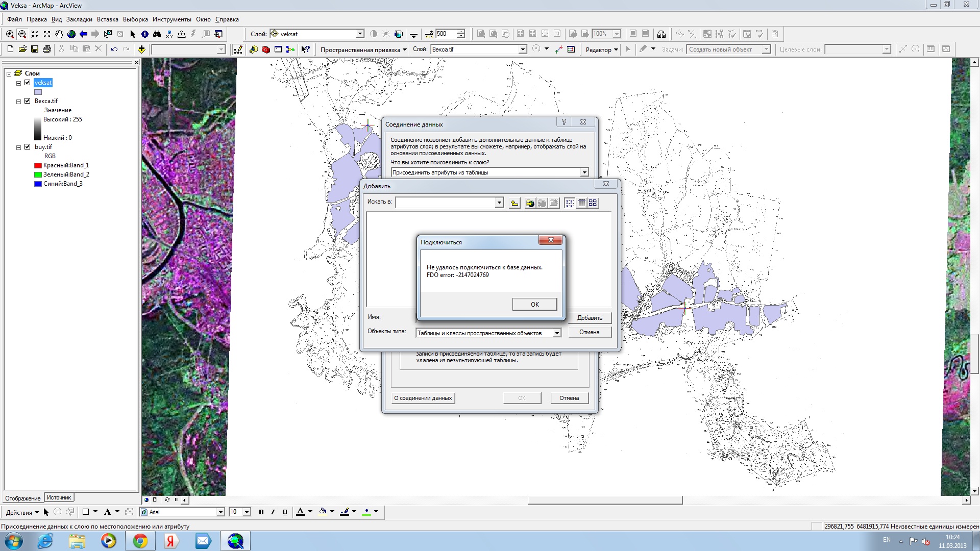This screenshot has height=551, width=980.
Task: Open the Искать в location dropdown
Action: coord(499,203)
